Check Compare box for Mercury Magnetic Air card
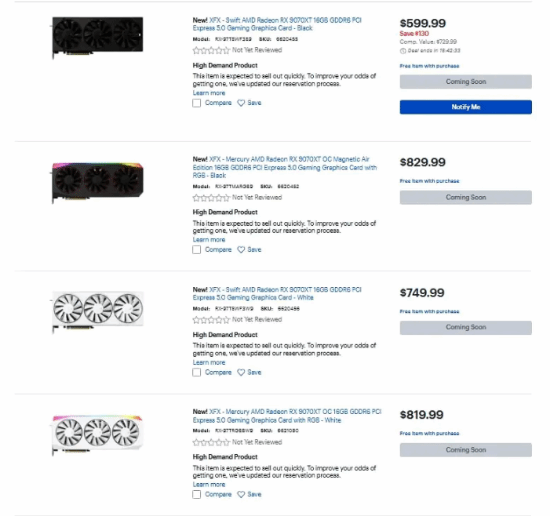Screen dimensions: 550x516 click(197, 250)
